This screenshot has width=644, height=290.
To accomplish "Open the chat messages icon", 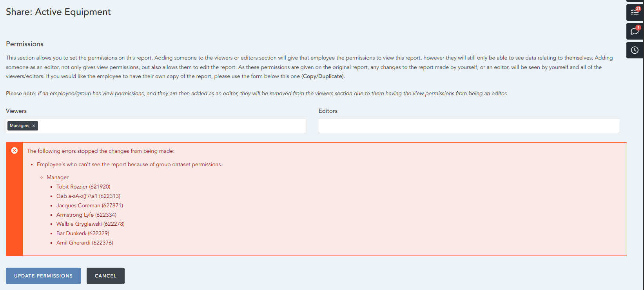I will [x=634, y=31].
